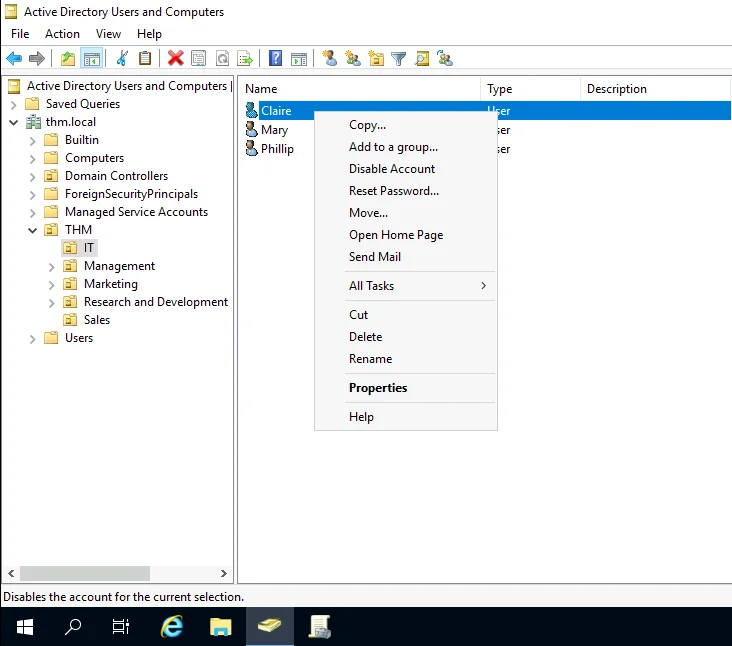This screenshot has height=646, width=732.
Task: Toggle the action pane toolbar icon
Action: click(299, 58)
